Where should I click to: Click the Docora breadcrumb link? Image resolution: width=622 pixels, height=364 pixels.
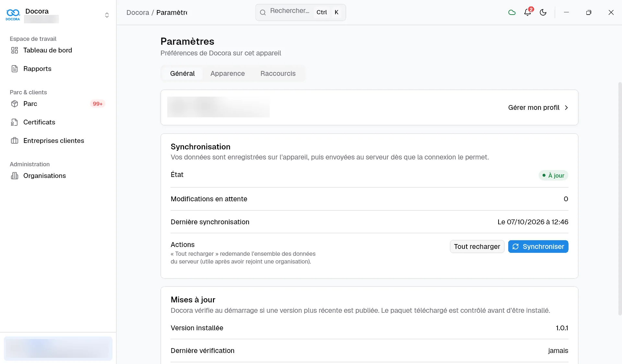tap(137, 12)
